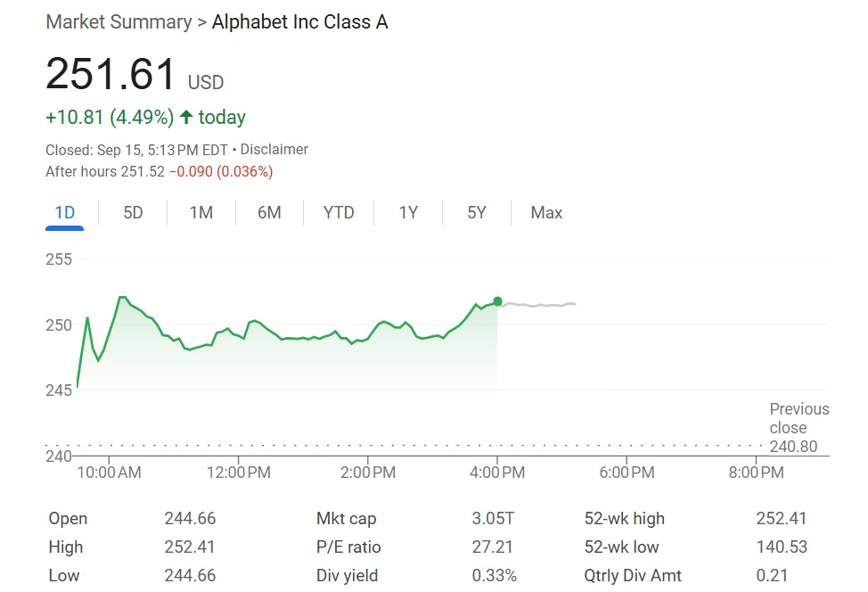The width and height of the screenshot is (868, 592).
Task: Switch chart to 1Y view
Action: [x=408, y=212]
